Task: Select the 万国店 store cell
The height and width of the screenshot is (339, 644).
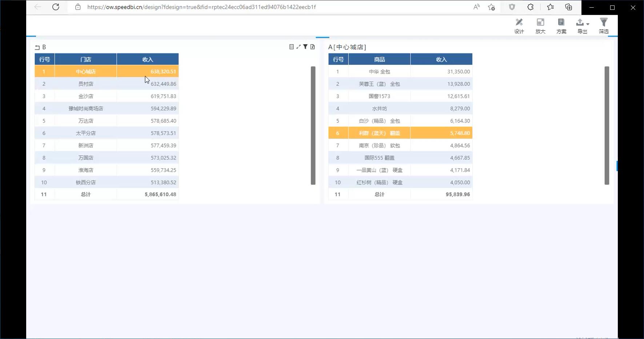Action: 86,158
